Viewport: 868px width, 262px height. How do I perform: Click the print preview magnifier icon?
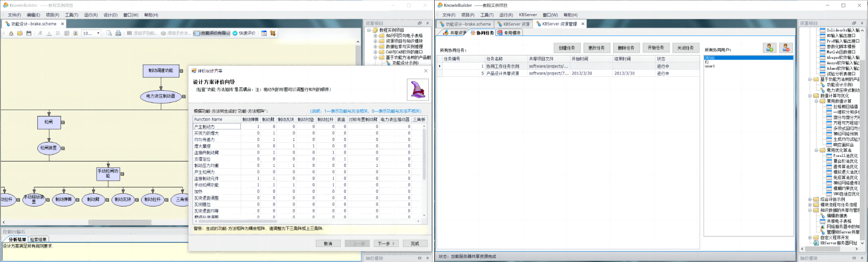point(109,33)
